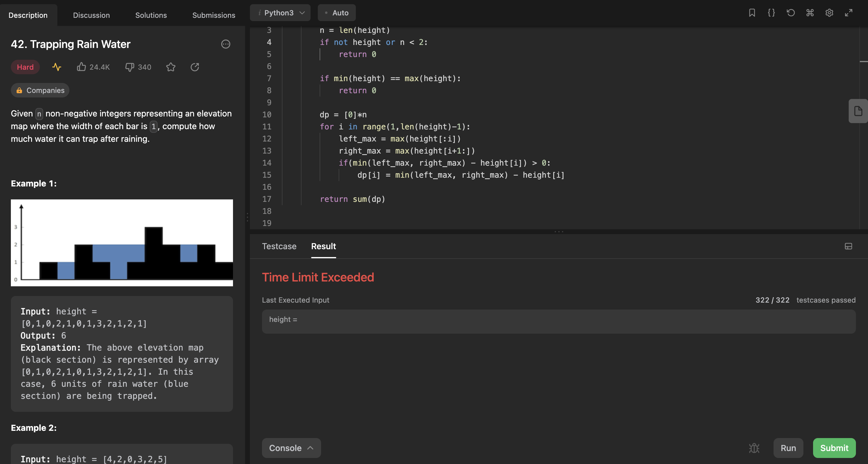Open the more options ellipsis menu
The height and width of the screenshot is (464, 868).
(x=225, y=44)
